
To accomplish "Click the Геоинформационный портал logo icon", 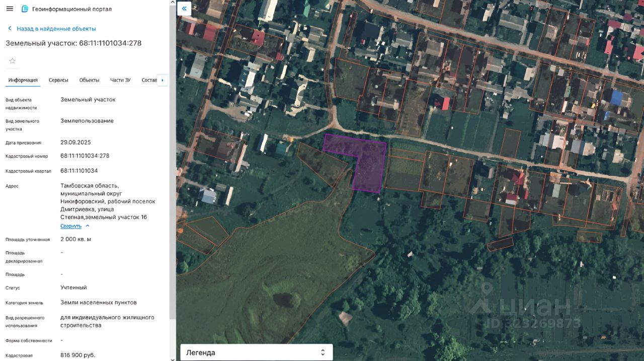I will pyautogui.click(x=25, y=9).
